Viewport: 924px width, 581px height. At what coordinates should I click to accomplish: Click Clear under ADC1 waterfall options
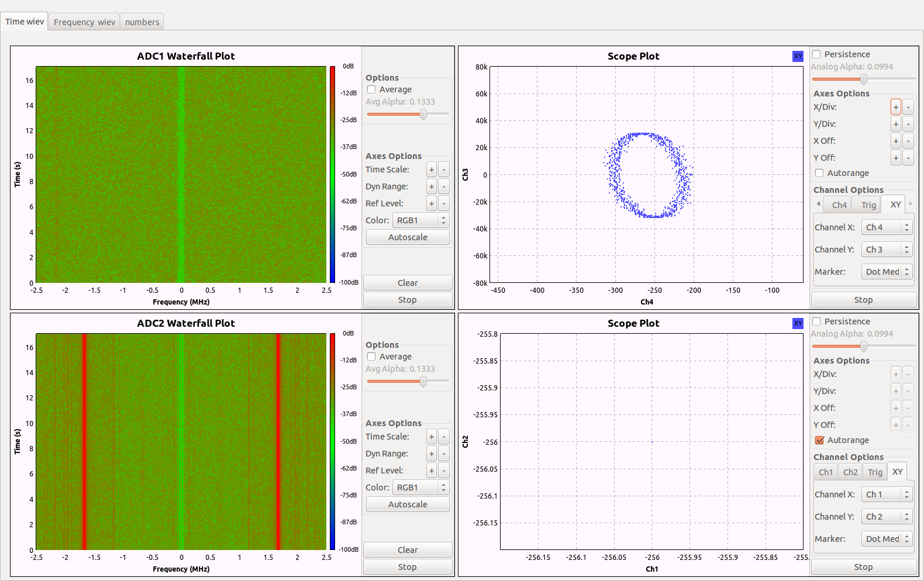coord(408,283)
